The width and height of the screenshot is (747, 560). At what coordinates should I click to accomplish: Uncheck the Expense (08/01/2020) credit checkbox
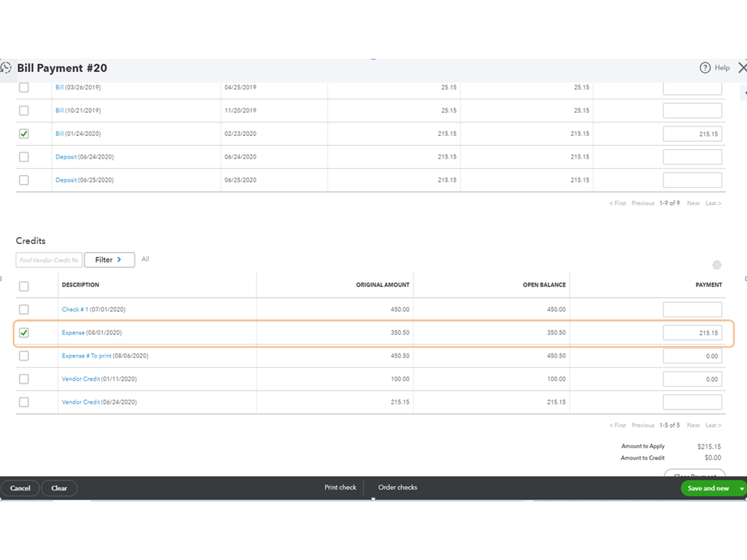(24, 333)
